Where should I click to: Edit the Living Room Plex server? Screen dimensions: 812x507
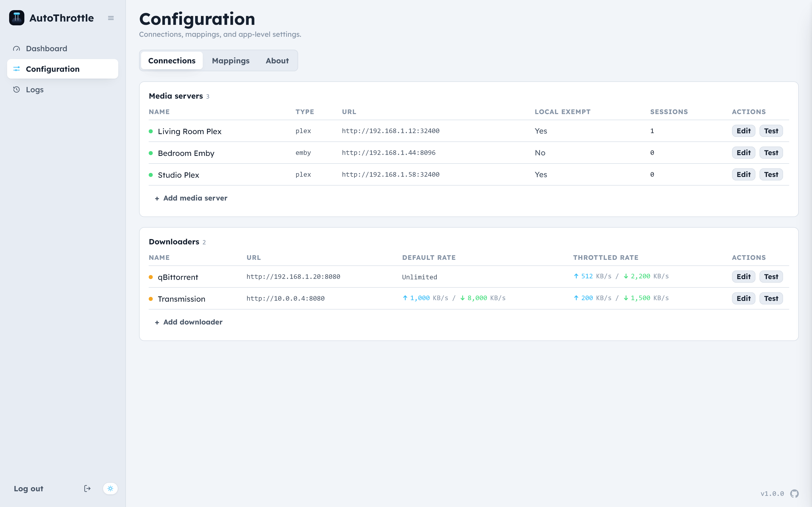pyautogui.click(x=743, y=131)
